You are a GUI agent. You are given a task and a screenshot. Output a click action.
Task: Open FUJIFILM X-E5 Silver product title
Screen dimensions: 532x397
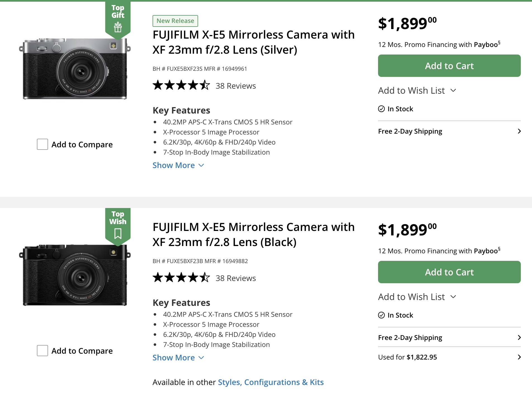click(x=253, y=42)
